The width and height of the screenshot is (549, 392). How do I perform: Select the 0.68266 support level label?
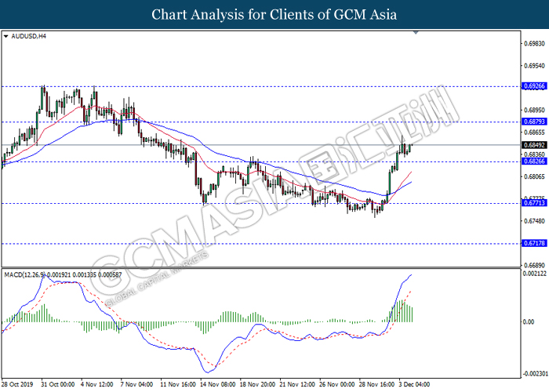[x=534, y=162]
